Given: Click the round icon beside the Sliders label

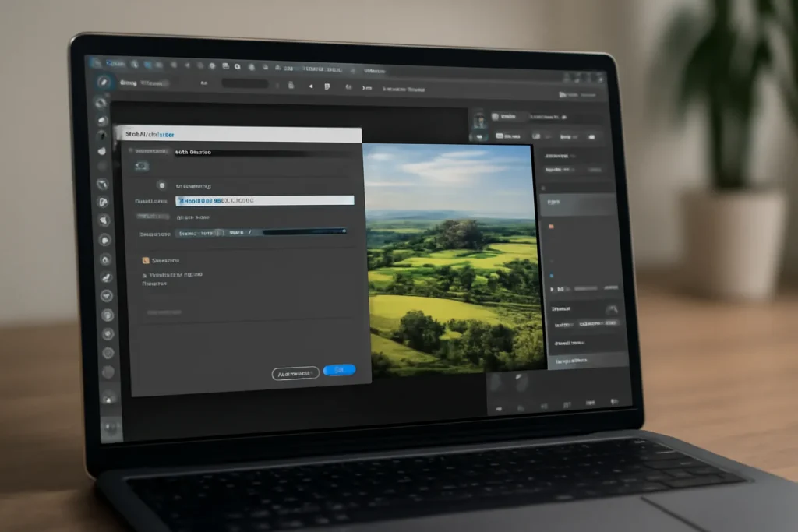Looking at the screenshot, I should click(x=219, y=232).
